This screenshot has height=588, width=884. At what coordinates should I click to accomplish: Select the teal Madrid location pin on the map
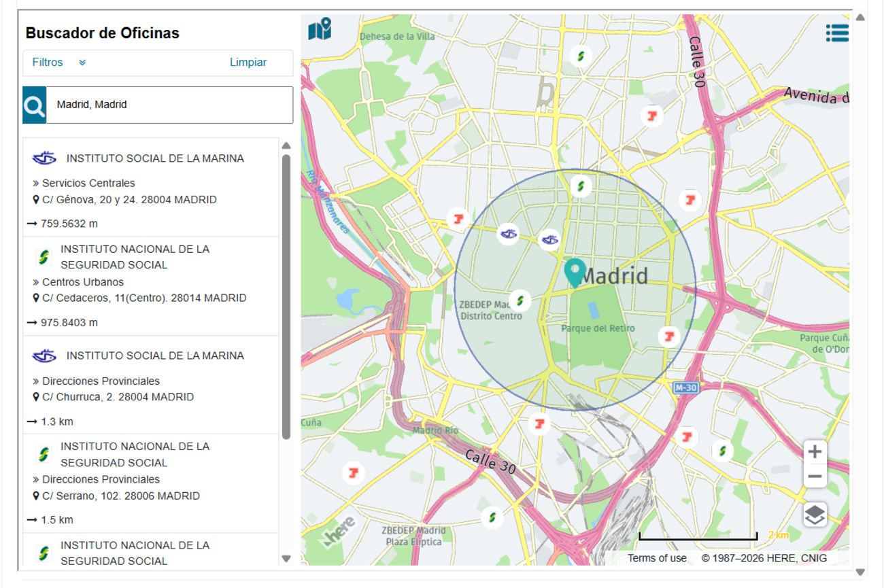pos(575,272)
